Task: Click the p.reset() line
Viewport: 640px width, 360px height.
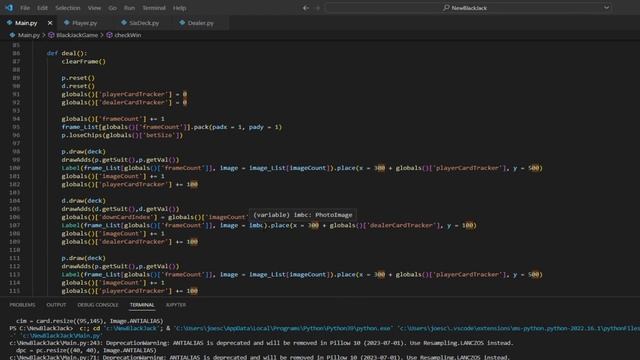Action: pos(78,78)
